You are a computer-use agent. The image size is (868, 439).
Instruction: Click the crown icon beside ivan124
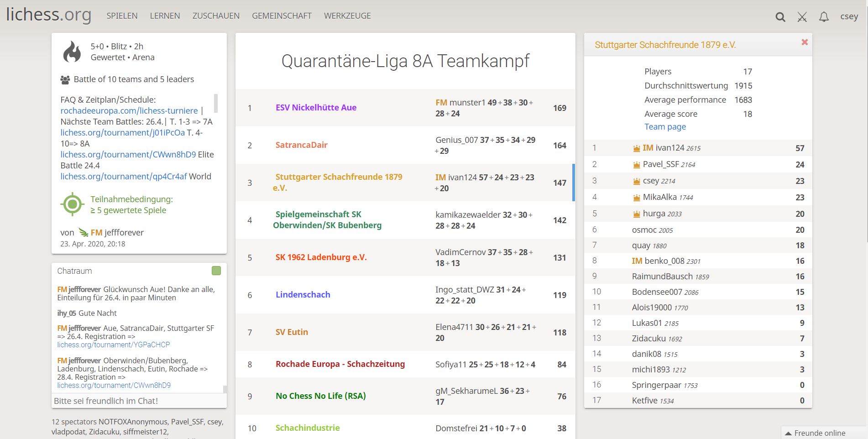tap(637, 148)
